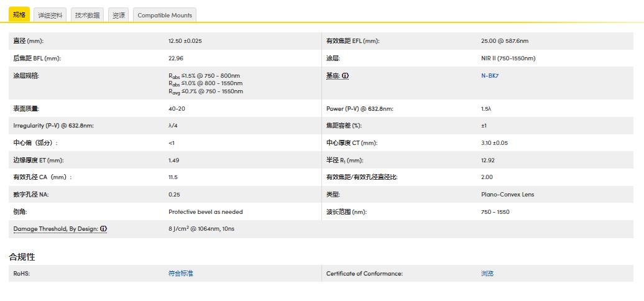Click the 浏览 Certificate of Conformance link
The width and height of the screenshot is (644, 301).
click(487, 274)
